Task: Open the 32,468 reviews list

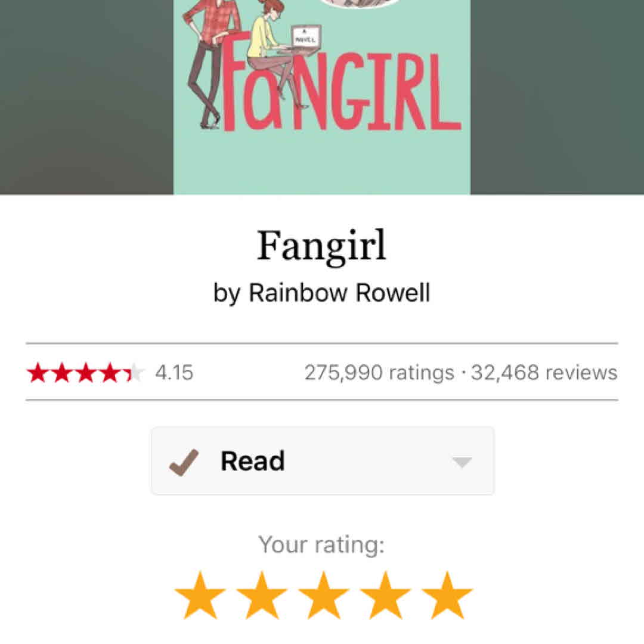Action: coord(544,373)
